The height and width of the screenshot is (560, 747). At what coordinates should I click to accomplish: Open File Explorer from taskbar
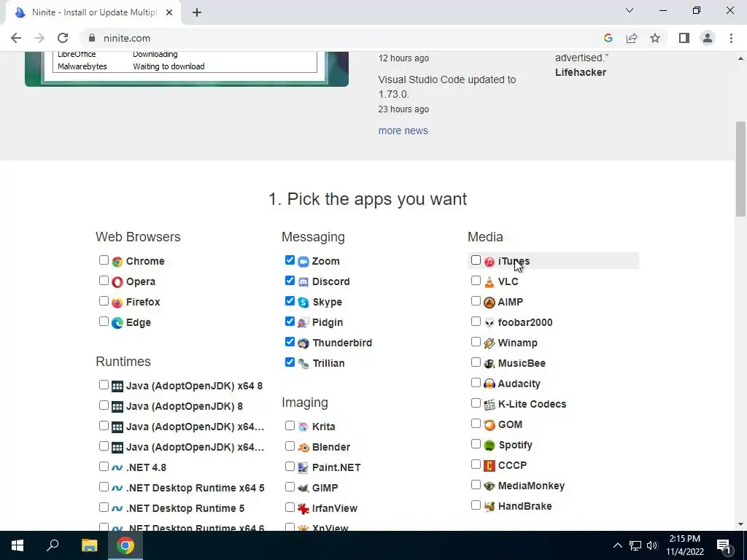pos(89,545)
